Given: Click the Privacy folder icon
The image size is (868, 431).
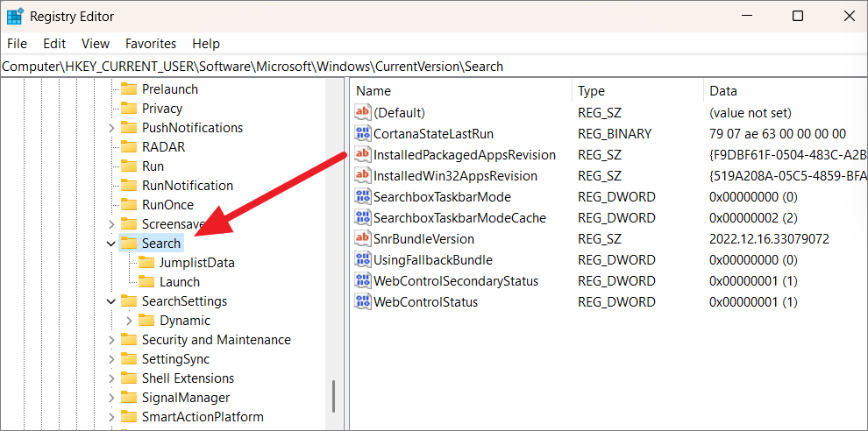Looking at the screenshot, I should (x=128, y=109).
